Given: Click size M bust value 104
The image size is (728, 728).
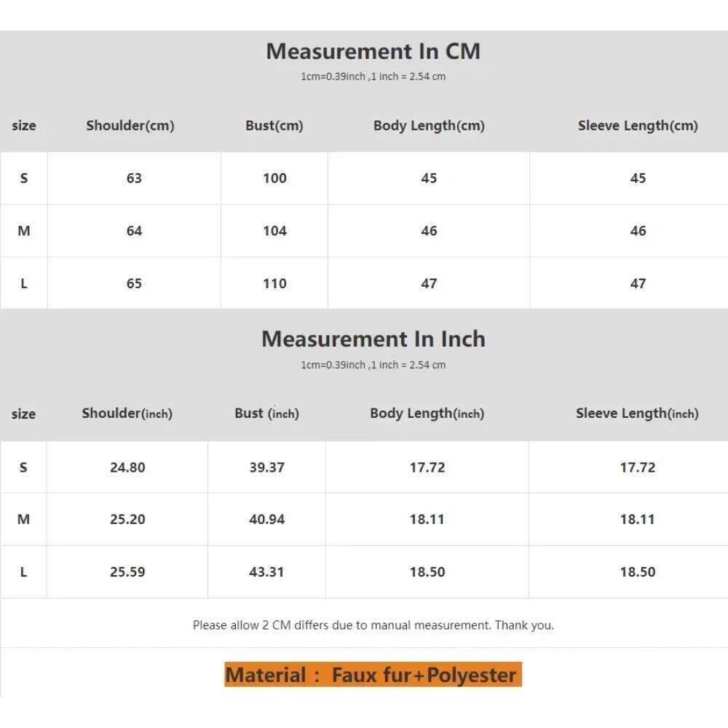Looking at the screenshot, I should click(274, 231).
